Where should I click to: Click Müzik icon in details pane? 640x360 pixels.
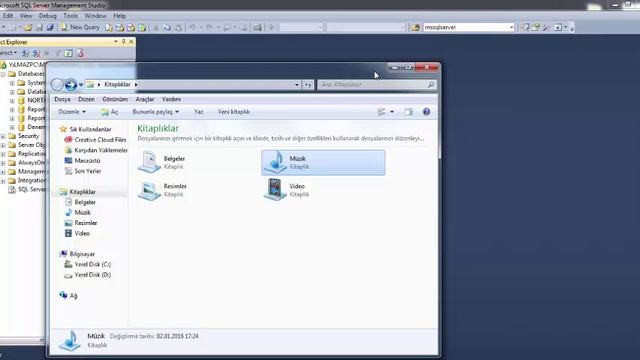[x=70, y=340]
